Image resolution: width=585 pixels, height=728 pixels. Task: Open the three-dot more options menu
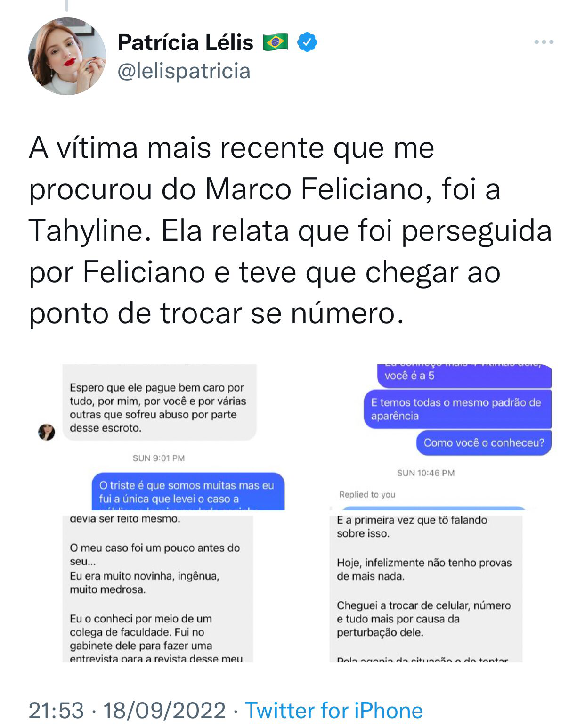point(544,42)
